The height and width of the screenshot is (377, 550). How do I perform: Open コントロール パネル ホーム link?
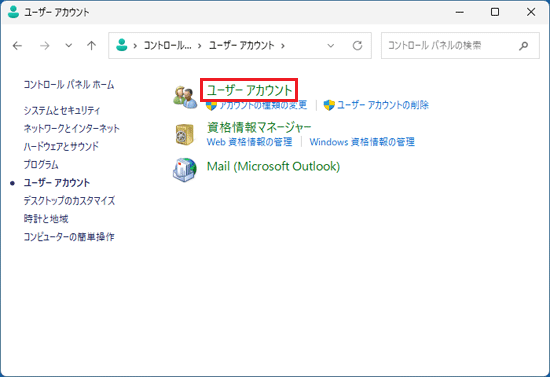pyautogui.click(x=69, y=85)
